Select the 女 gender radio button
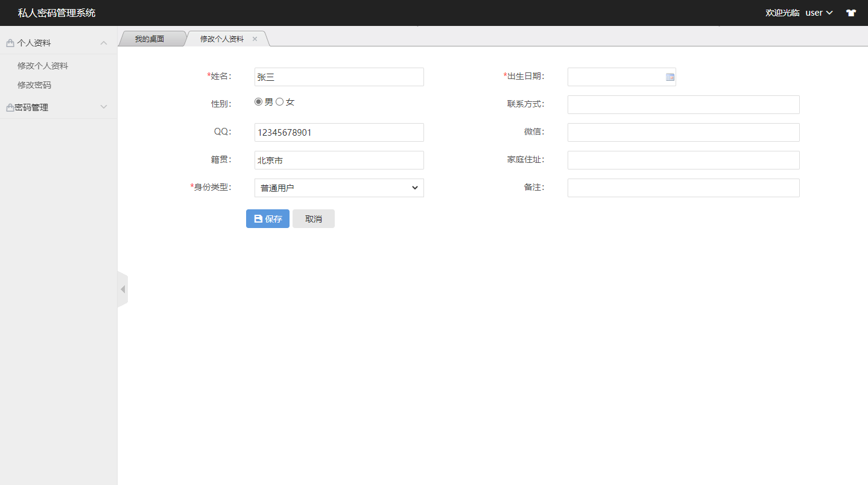 coord(279,101)
